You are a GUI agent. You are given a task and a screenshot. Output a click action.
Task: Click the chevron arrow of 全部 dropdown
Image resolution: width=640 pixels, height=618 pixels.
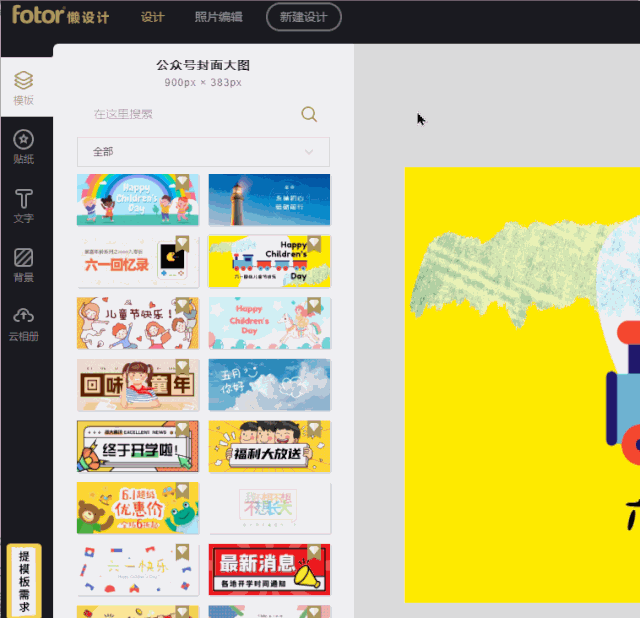[309, 152]
